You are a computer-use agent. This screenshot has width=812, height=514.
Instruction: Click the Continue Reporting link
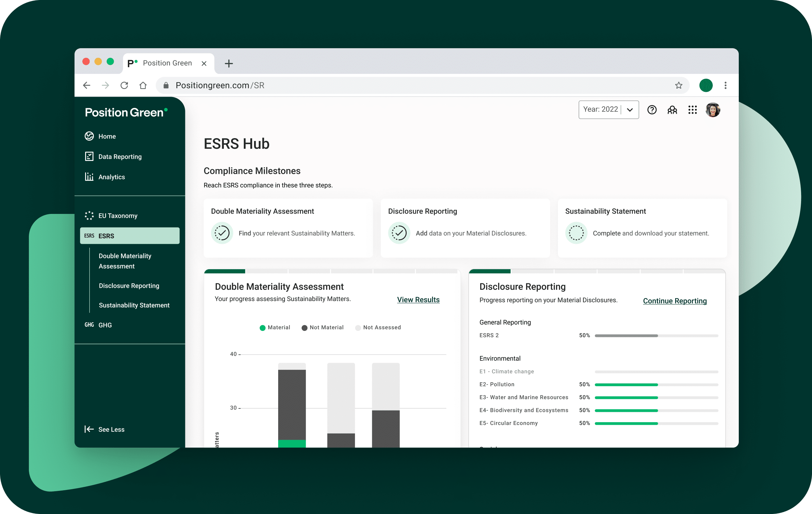click(675, 301)
